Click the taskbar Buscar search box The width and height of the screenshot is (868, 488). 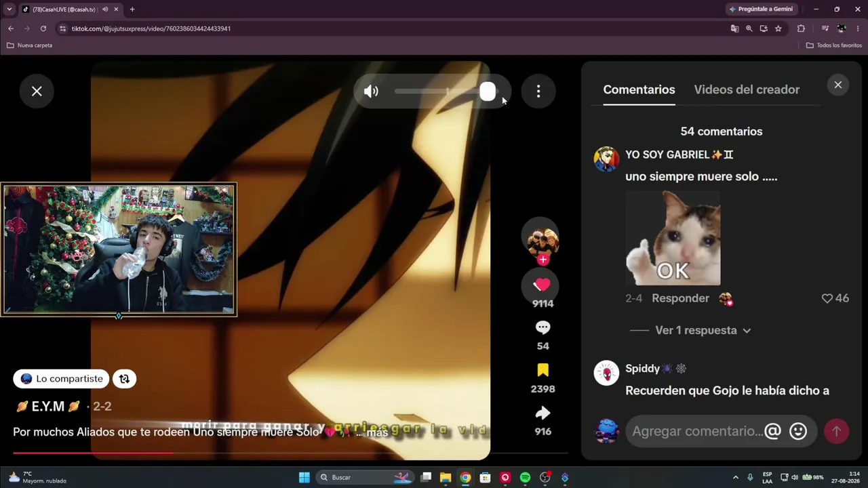(x=365, y=477)
